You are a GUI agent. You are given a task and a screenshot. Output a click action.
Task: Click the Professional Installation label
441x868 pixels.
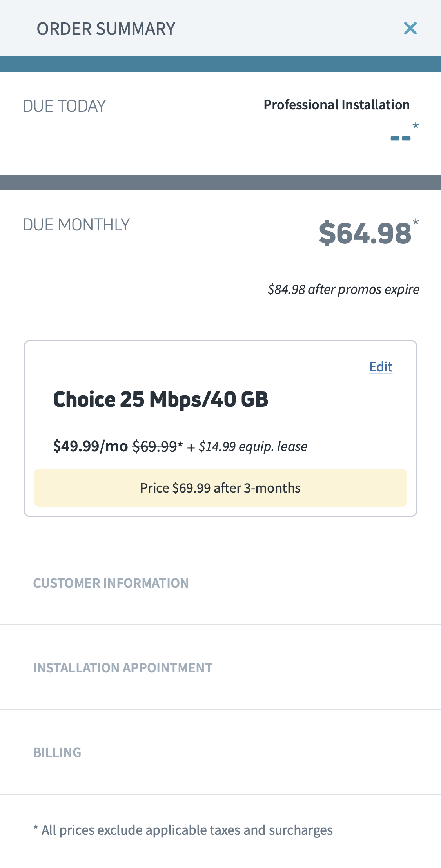click(336, 105)
